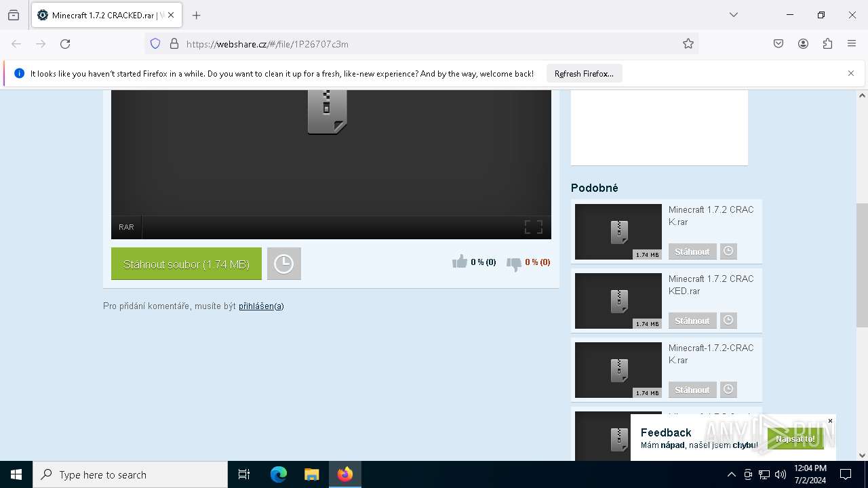This screenshot has width=868, height=488.
Task: Click the Firefox taskbar icon
Action: [x=345, y=474]
